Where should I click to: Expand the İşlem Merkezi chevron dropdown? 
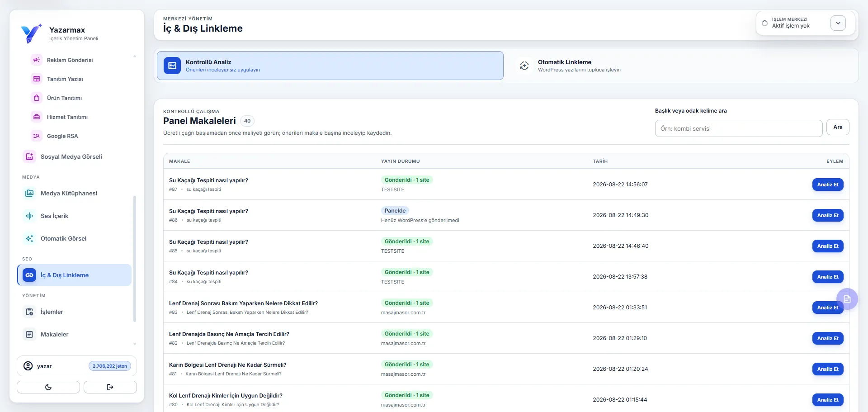(x=838, y=23)
